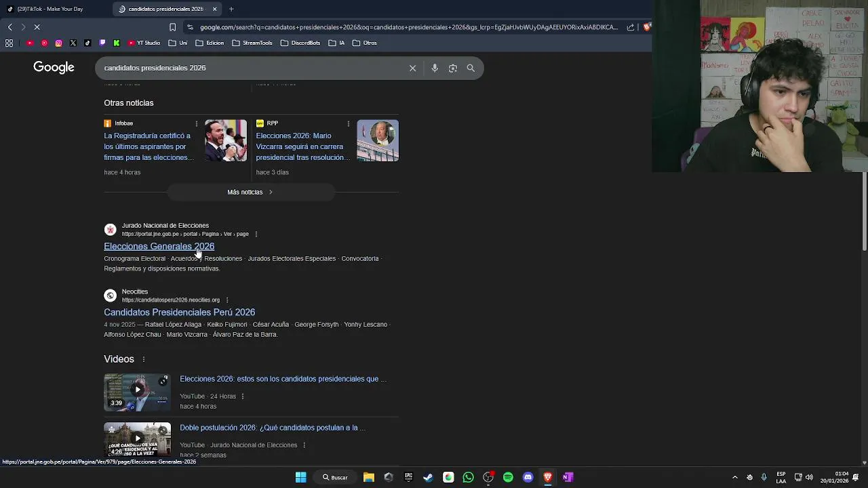Open Discord from the taskbar
The height and width of the screenshot is (488, 868).
tap(528, 477)
